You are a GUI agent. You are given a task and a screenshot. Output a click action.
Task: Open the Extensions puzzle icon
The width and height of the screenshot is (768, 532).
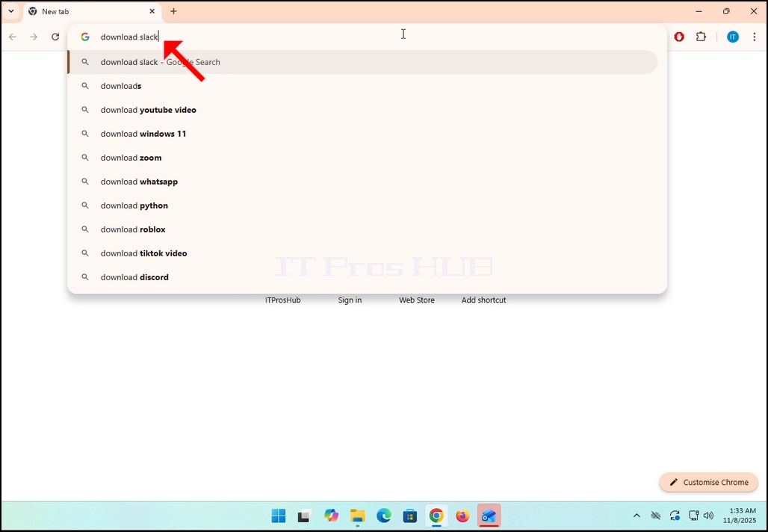[701, 37]
